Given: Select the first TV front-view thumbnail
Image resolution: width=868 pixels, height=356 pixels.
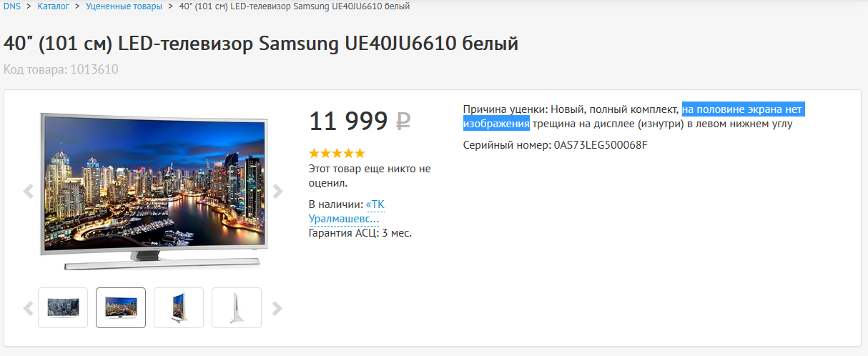Looking at the screenshot, I should pos(63,307).
